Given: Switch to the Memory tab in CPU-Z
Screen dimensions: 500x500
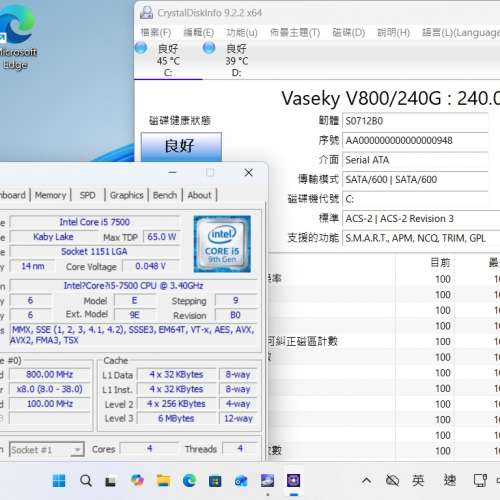Looking at the screenshot, I should 50,195.
